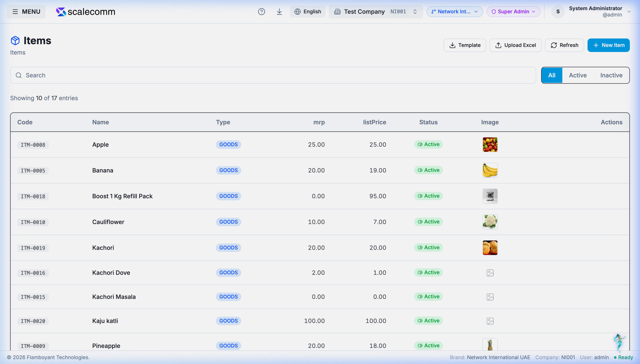The height and width of the screenshot is (364, 640).
Task: Expand the Super Admin role dropdown
Action: point(513,11)
